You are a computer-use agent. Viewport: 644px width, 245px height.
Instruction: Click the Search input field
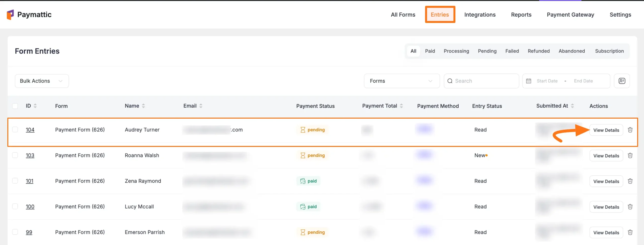pos(481,81)
